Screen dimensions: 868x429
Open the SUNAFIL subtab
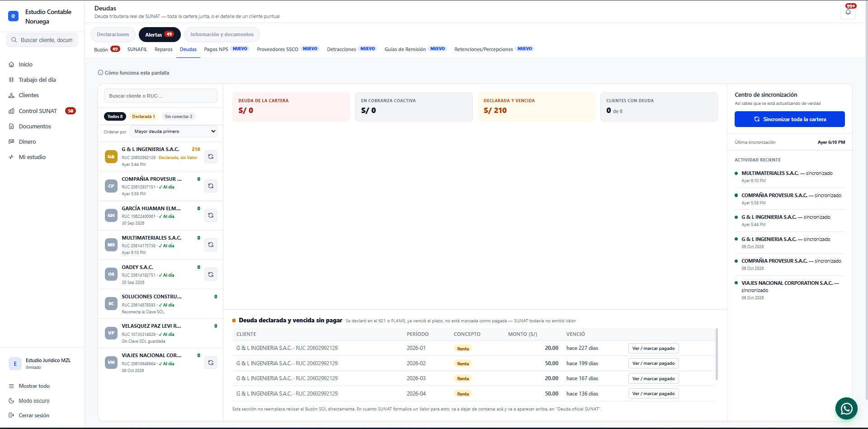click(x=137, y=49)
